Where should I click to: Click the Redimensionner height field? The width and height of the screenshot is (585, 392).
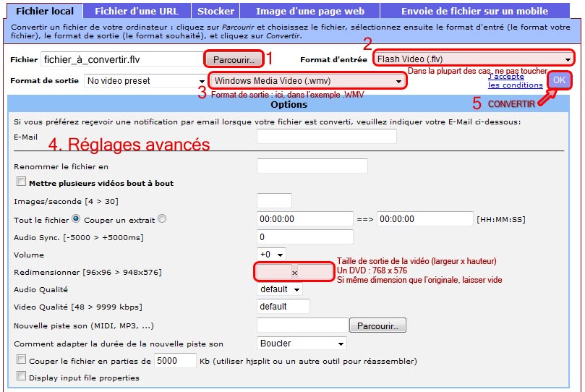315,272
